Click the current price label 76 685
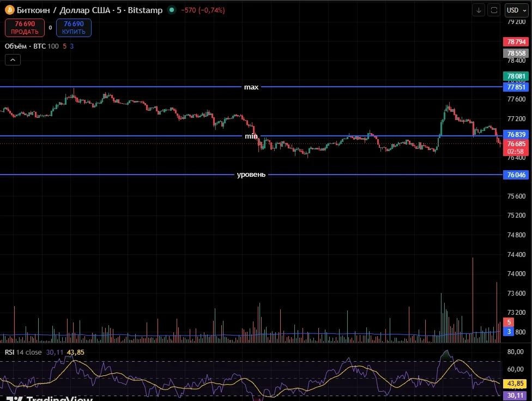 pos(516,147)
